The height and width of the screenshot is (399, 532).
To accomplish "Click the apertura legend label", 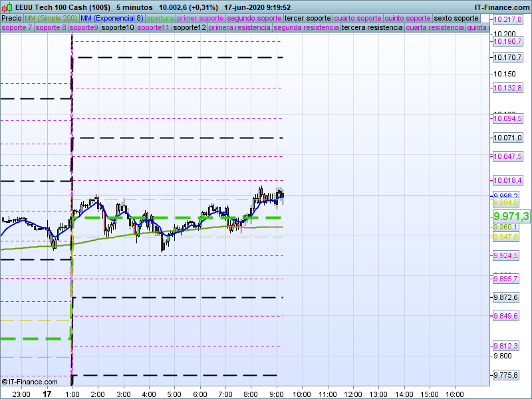I will (160, 18).
